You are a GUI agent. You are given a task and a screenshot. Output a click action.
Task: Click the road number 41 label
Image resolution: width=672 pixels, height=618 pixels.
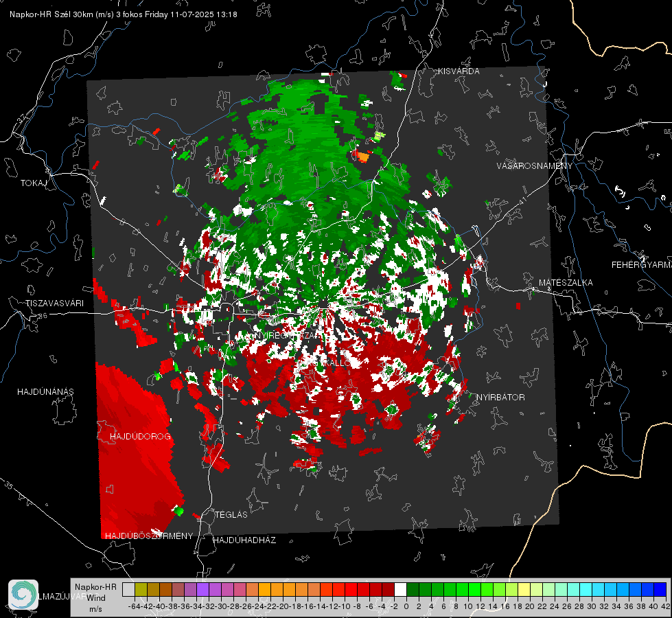[522, 200]
